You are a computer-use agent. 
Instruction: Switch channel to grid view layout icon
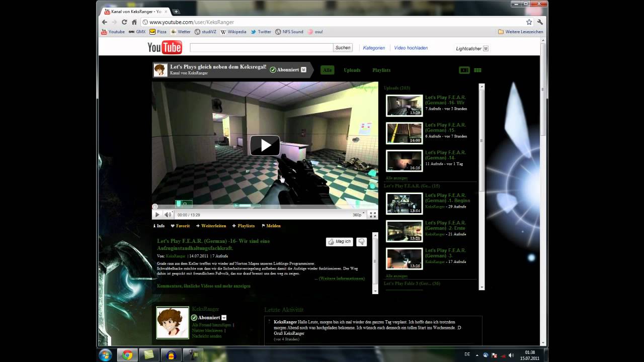[x=477, y=70]
